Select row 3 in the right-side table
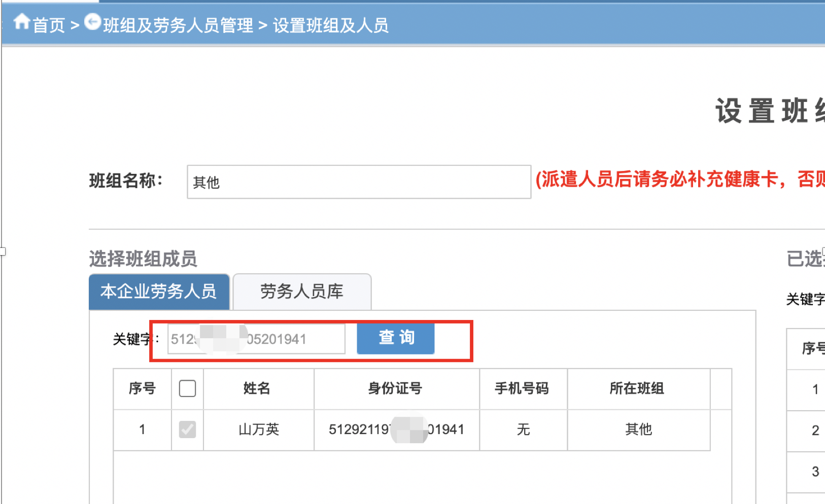This screenshot has width=825, height=504. pyautogui.click(x=815, y=472)
